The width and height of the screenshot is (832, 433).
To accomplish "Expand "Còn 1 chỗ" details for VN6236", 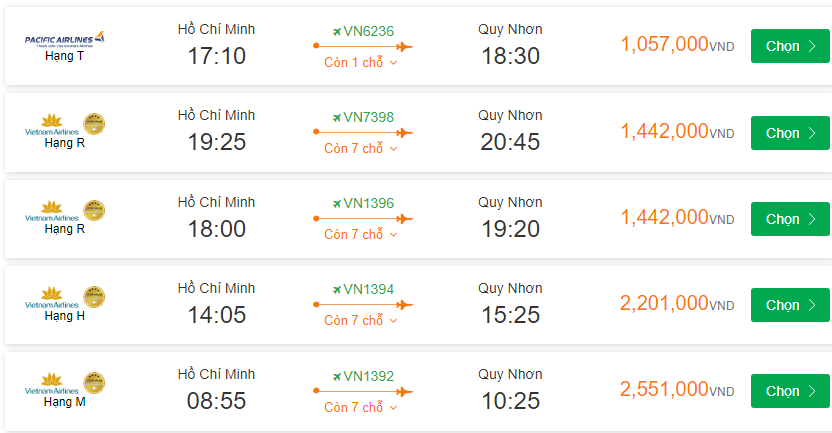I will click(361, 62).
